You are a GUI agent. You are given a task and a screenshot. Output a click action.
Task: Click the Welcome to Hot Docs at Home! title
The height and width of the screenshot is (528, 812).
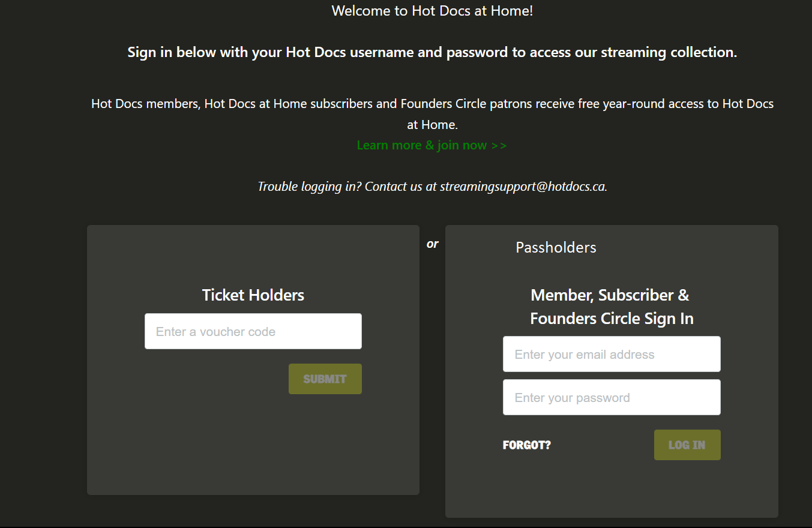(432, 11)
